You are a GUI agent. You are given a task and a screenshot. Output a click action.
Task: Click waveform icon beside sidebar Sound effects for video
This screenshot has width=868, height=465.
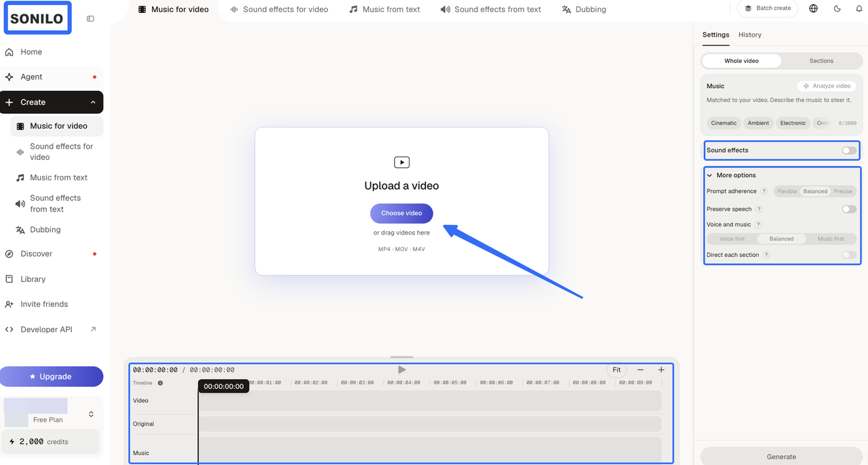(x=20, y=152)
